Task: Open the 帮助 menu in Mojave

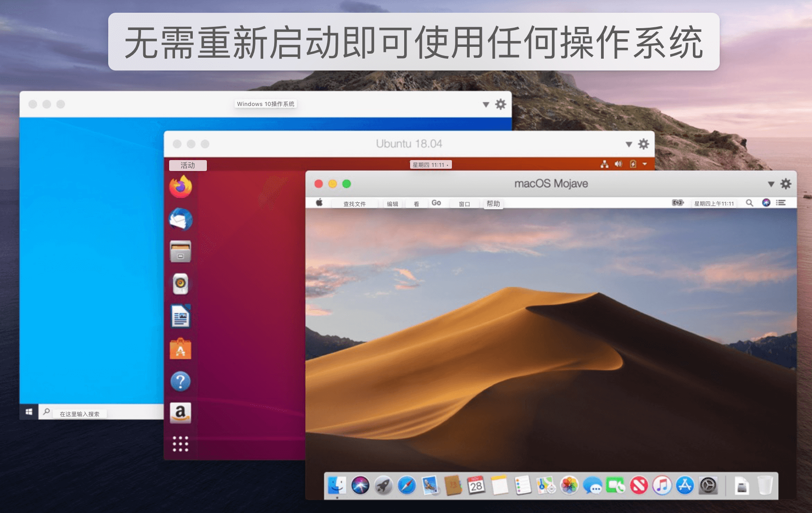Action: pyautogui.click(x=493, y=203)
